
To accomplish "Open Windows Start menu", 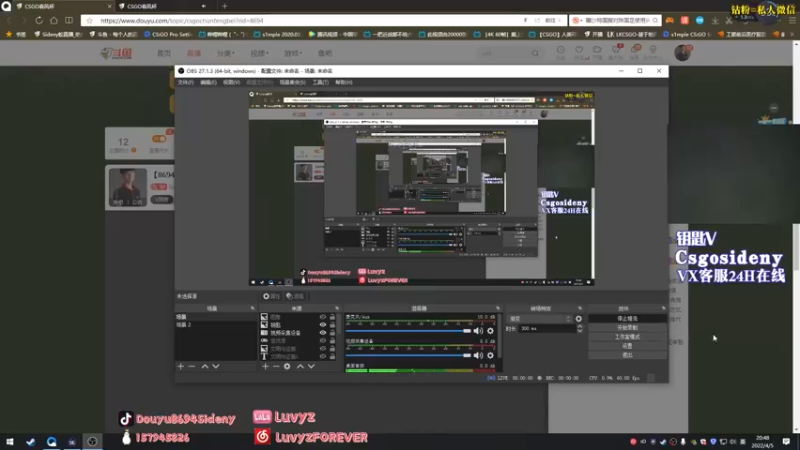I will (10, 441).
